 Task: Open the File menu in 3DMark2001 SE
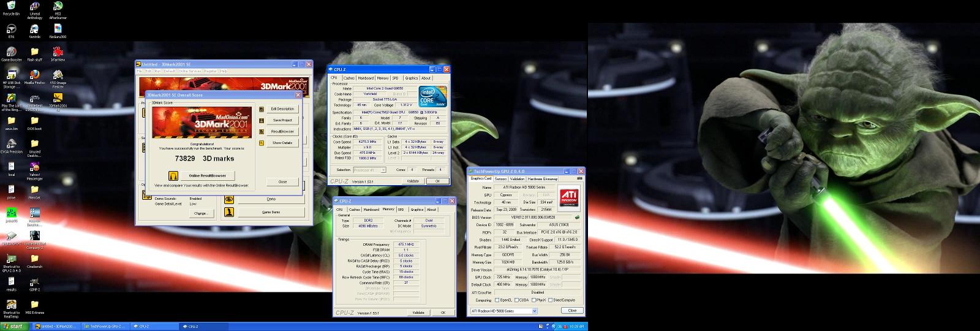(x=140, y=71)
